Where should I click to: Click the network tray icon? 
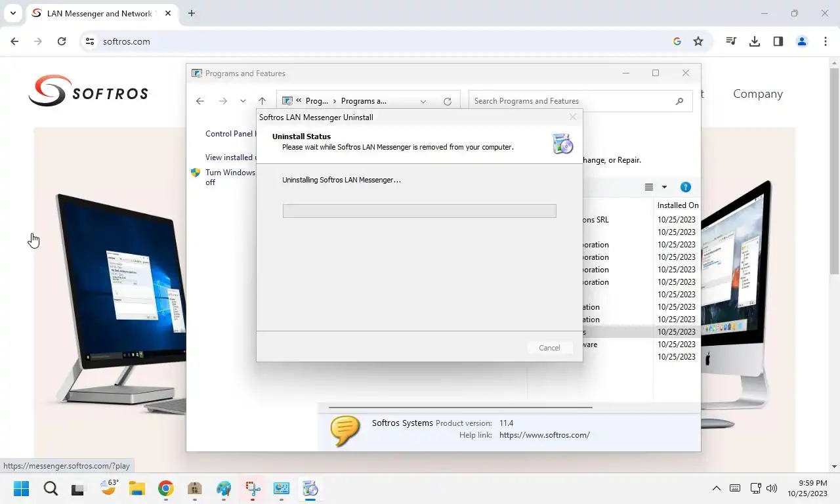755,488
